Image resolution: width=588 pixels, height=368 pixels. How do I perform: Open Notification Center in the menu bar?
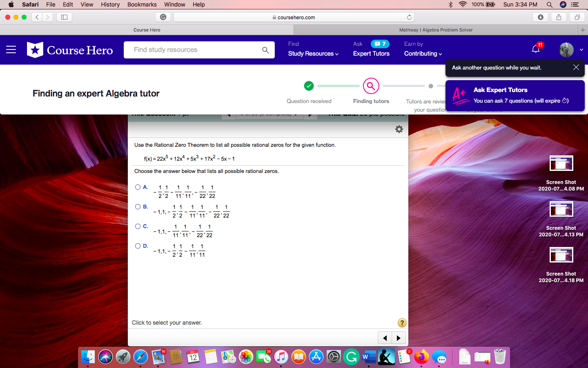tap(575, 4)
